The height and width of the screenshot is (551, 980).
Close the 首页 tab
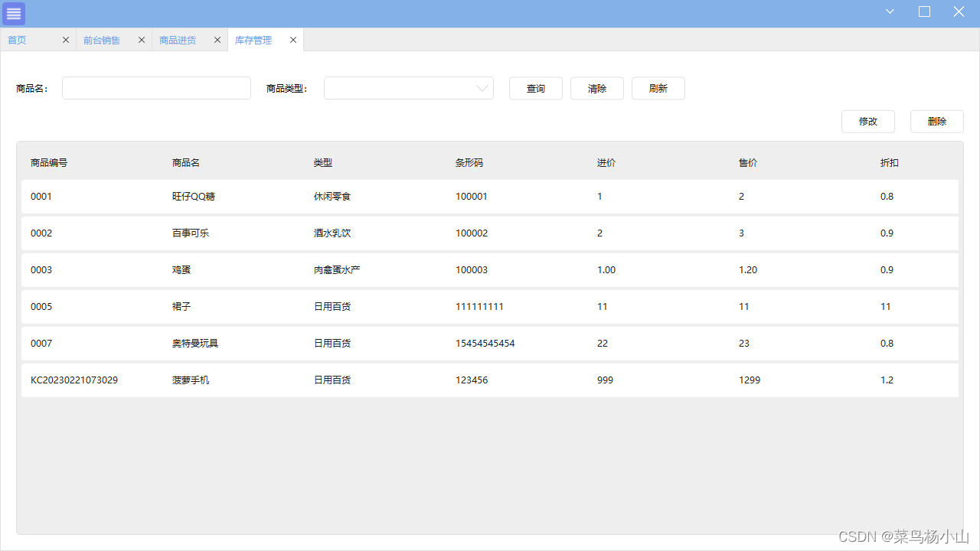pos(65,40)
